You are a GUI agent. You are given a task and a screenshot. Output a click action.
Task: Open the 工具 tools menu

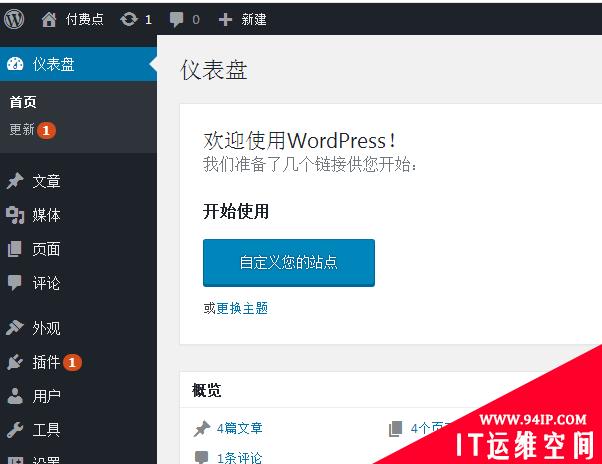click(46, 430)
